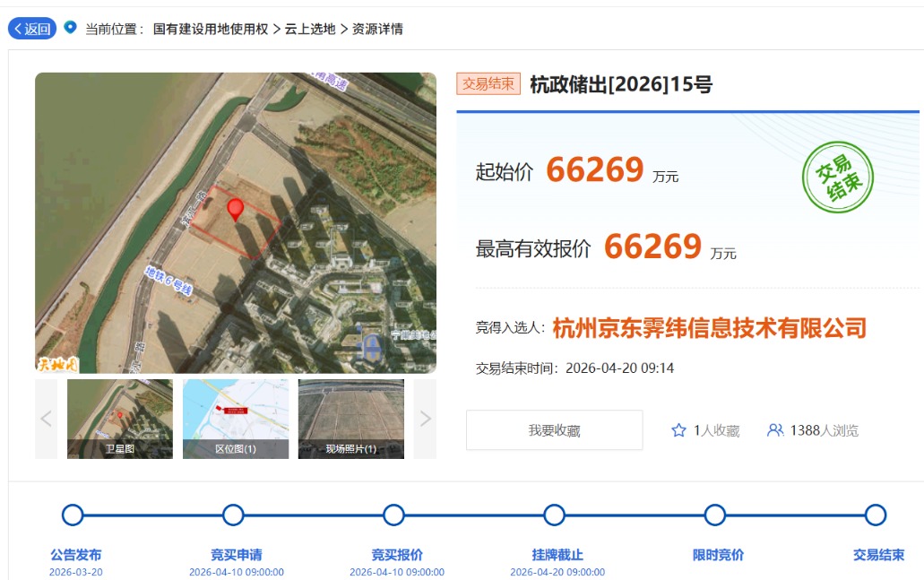
Task: Click the left carousel arrow under the map
Action: pos(45,419)
